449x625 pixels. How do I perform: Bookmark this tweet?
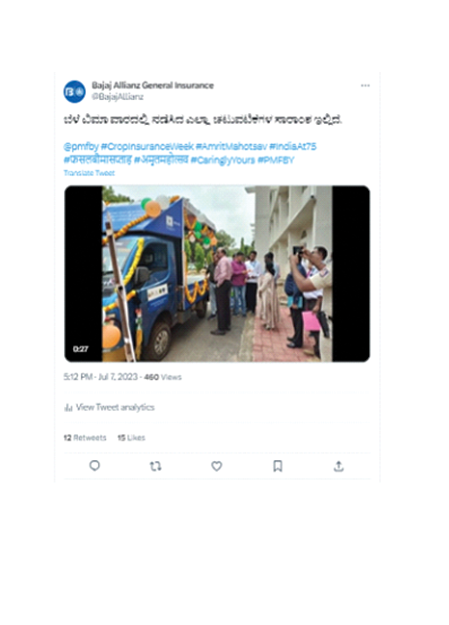(278, 466)
